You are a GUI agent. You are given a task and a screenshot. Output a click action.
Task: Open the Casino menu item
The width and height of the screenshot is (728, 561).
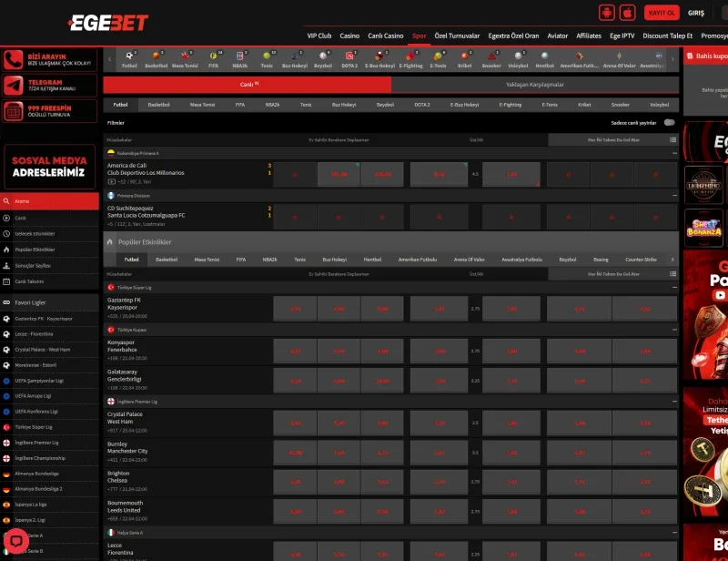(349, 36)
